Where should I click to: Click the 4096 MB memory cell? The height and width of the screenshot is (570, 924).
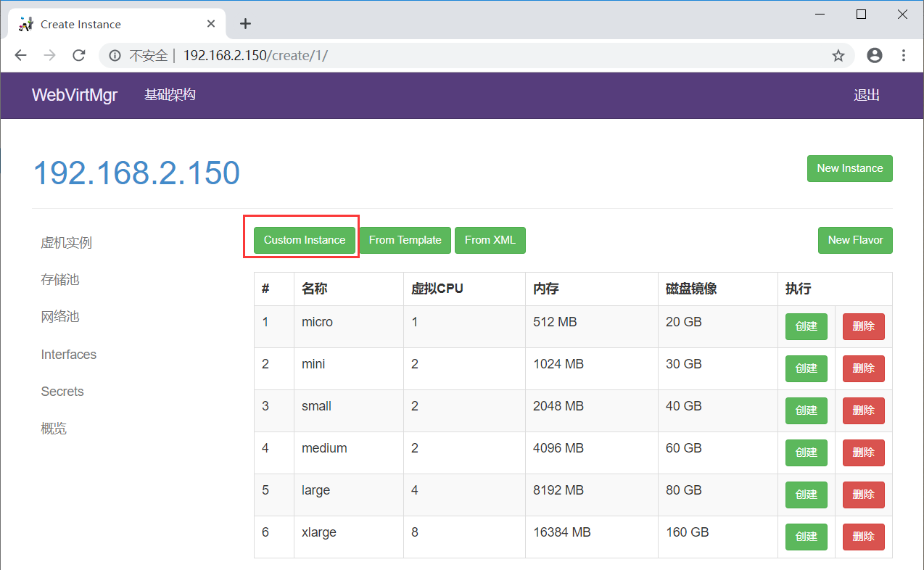click(x=592, y=453)
